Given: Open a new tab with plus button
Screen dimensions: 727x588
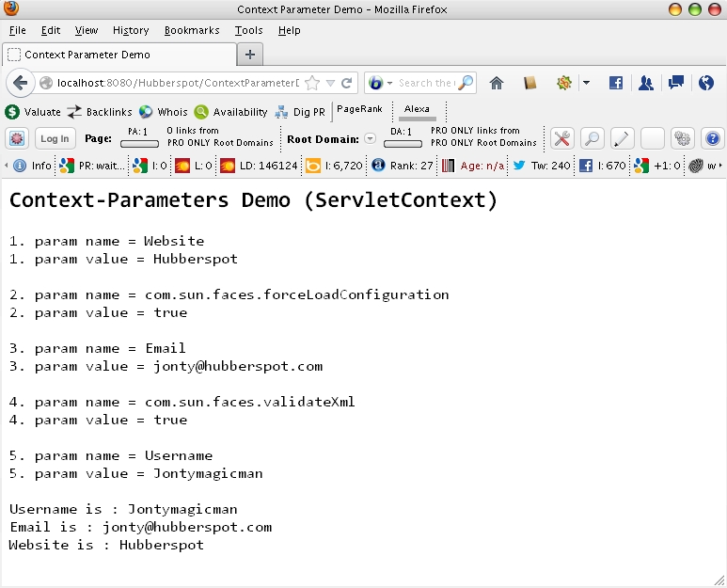Looking at the screenshot, I should pos(250,55).
